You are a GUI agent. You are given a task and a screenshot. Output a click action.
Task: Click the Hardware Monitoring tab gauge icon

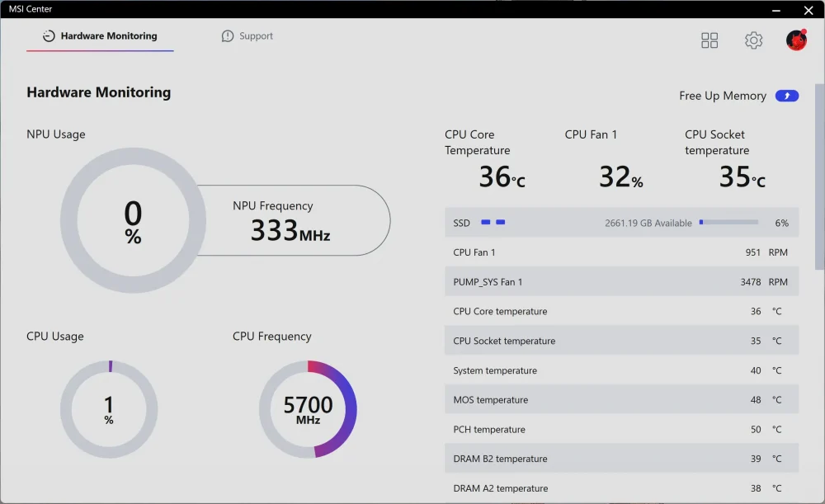[x=49, y=35]
